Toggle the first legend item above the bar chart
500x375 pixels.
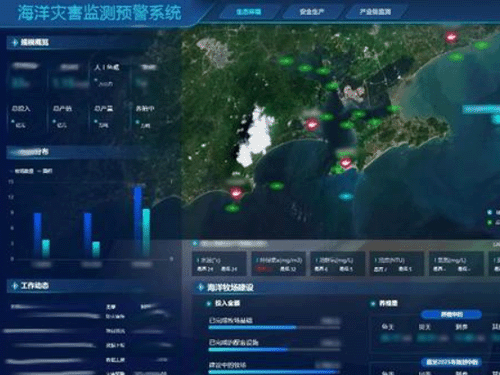click(22, 171)
